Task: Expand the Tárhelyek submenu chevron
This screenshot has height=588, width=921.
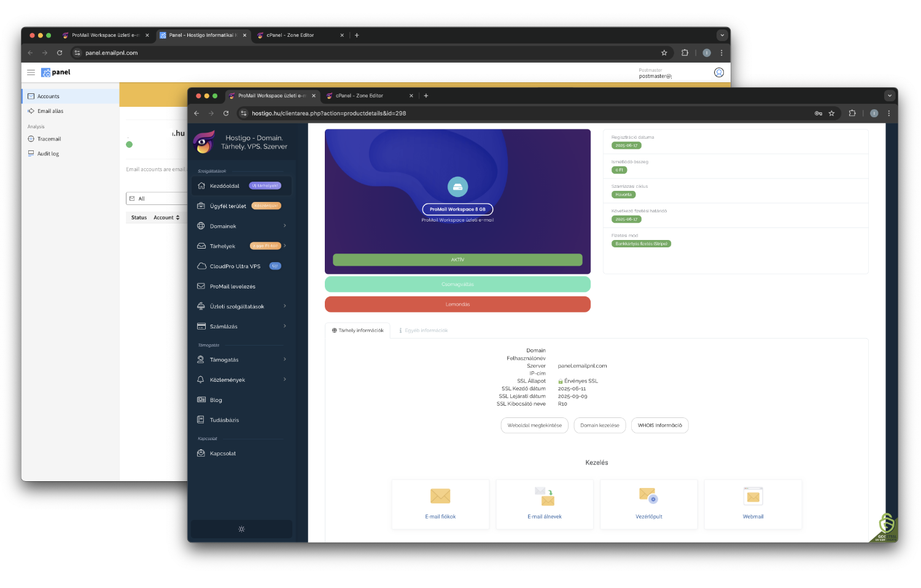Action: click(x=285, y=246)
